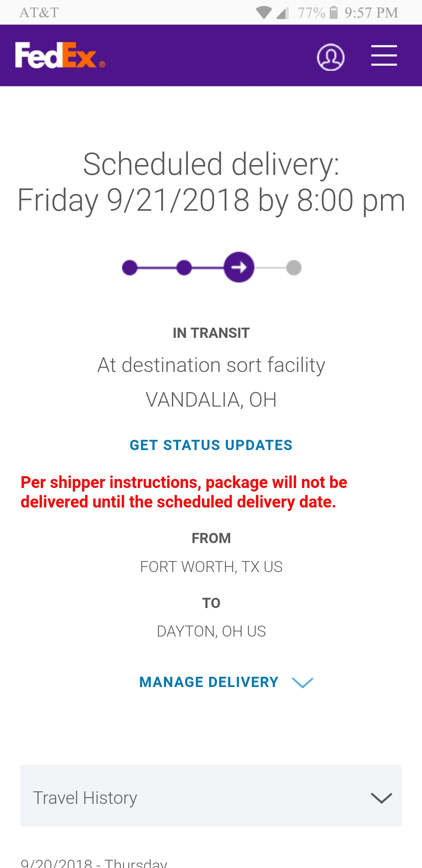Image resolution: width=422 pixels, height=868 pixels.
Task: Tap the gray final delivery progress dot
Action: click(294, 268)
